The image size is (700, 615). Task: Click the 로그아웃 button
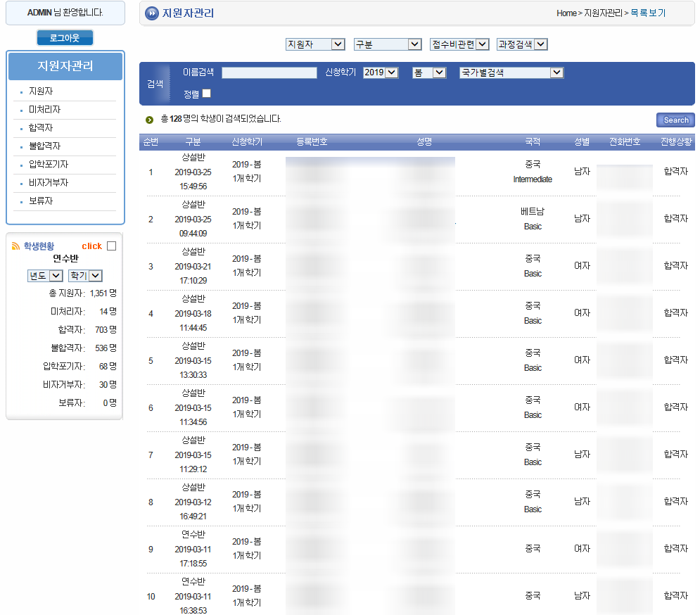[65, 38]
